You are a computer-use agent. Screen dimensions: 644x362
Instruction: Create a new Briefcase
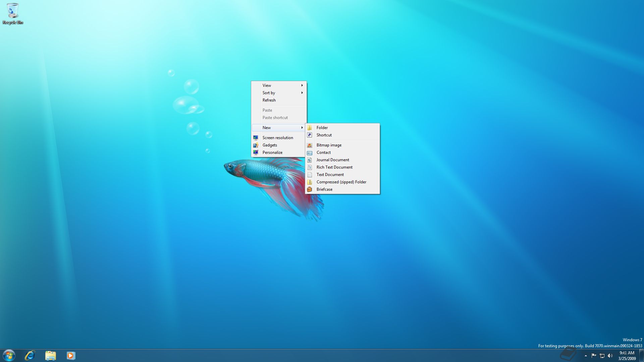342,189
